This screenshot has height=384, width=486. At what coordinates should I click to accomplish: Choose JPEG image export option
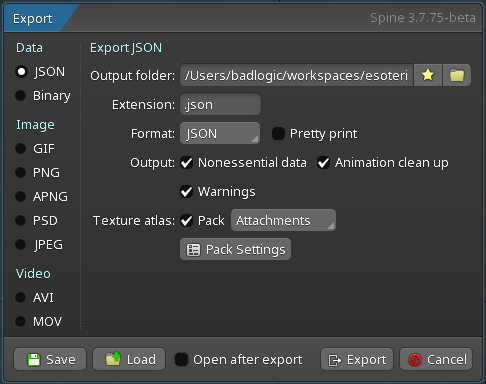tap(21, 244)
